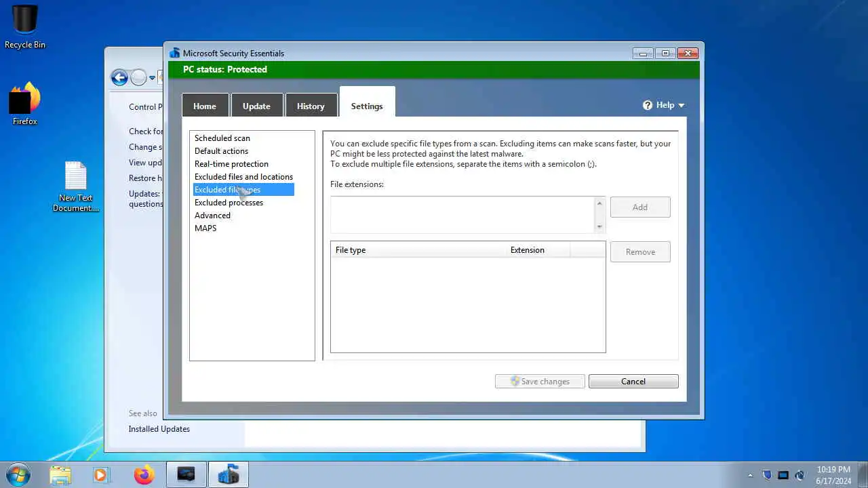Open recent pages dropdown in Control Panel
868x488 pixels.
152,78
